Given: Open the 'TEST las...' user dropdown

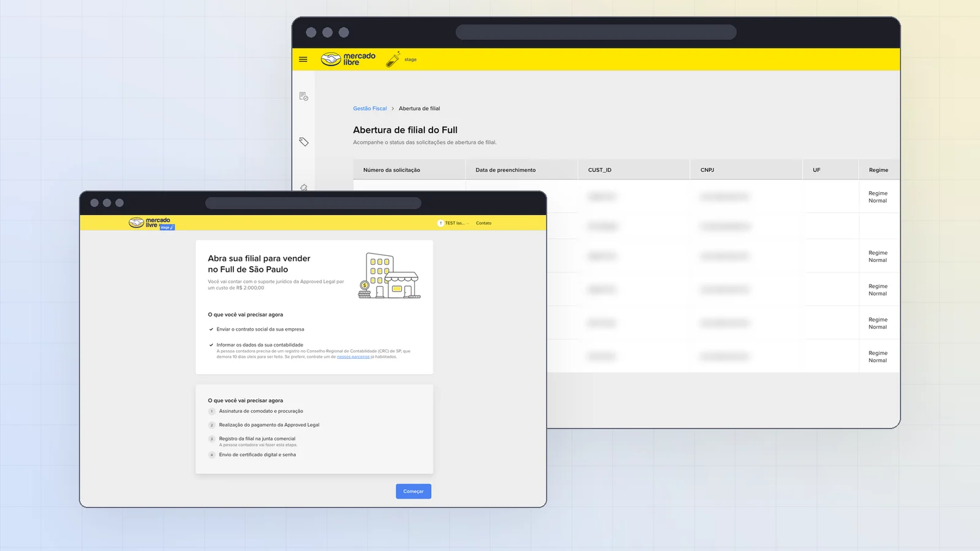Looking at the screenshot, I should (x=453, y=223).
